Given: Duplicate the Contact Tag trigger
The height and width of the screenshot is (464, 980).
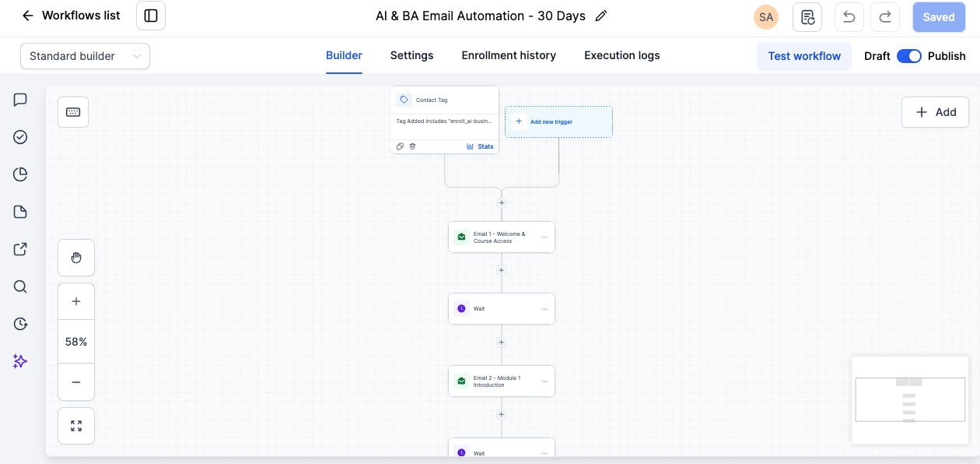Looking at the screenshot, I should pyautogui.click(x=400, y=146).
